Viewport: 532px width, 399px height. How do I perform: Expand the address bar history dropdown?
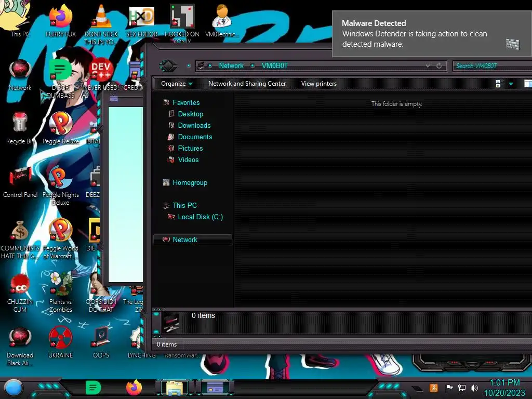point(428,66)
